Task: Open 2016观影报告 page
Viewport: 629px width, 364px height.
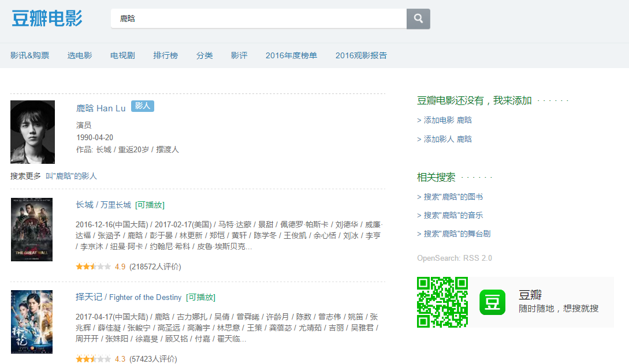Action: 361,55
